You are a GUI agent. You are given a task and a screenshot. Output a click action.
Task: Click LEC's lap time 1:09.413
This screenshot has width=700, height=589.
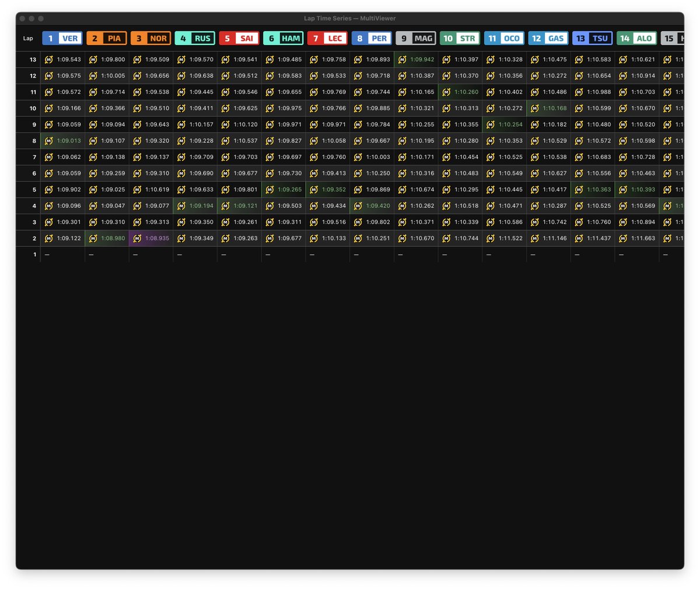(x=334, y=173)
